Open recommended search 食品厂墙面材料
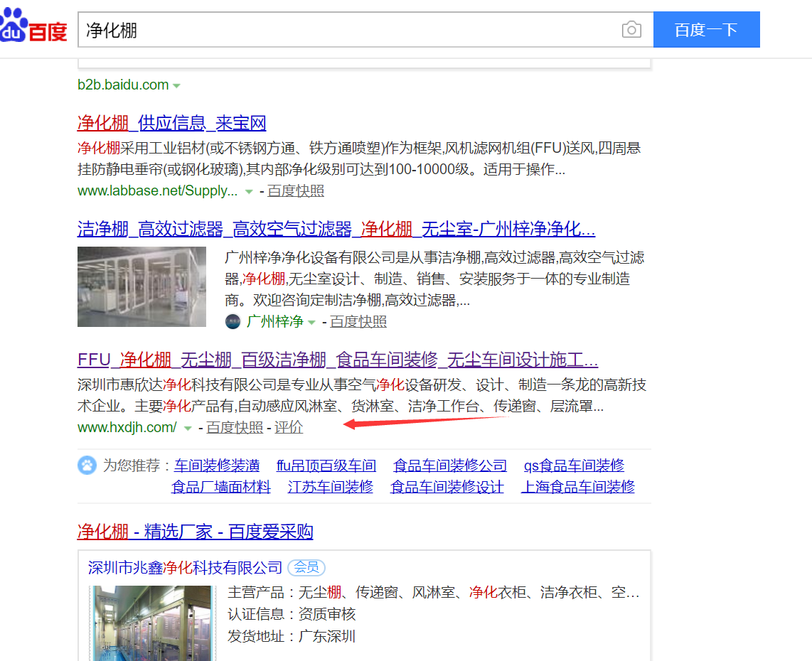Screen dimensions: 812x661 tap(221, 487)
